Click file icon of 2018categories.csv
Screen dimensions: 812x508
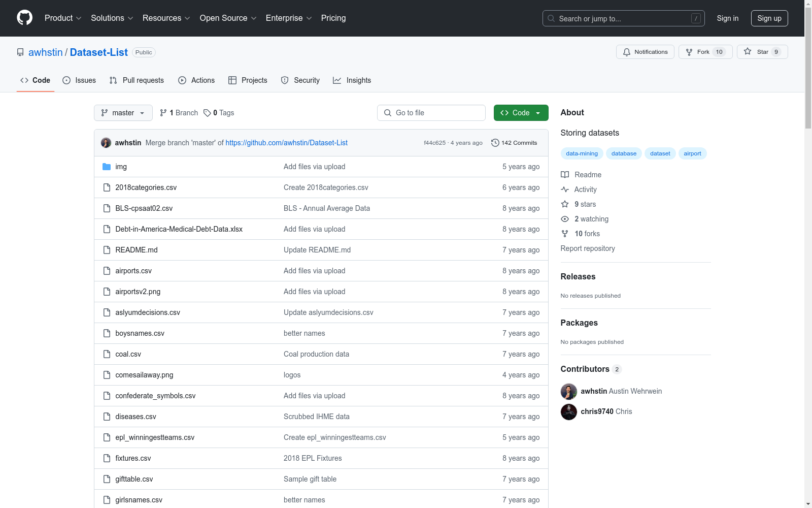coord(107,187)
